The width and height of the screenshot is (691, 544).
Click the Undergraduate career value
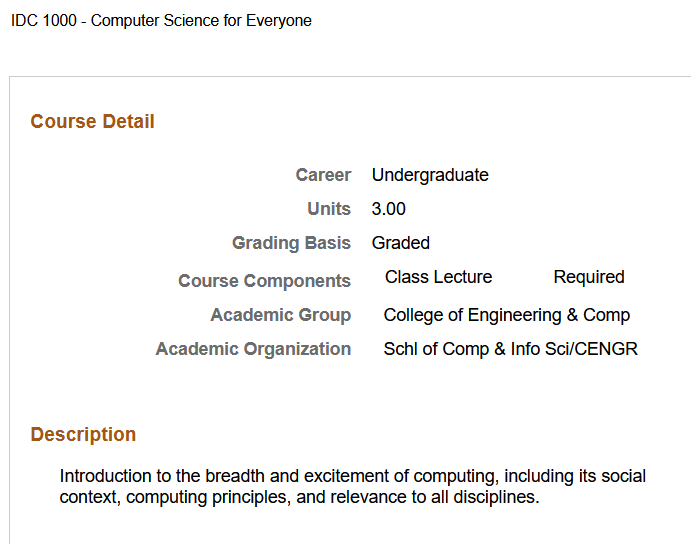[430, 175]
